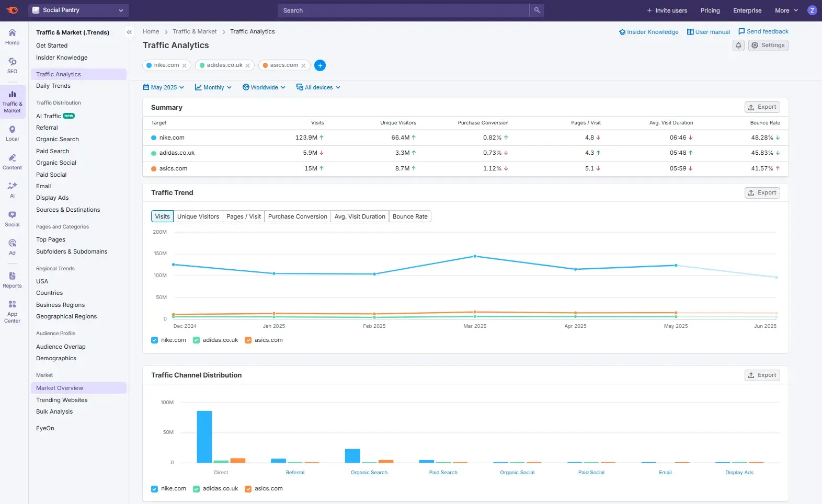This screenshot has width=822, height=504.
Task: Uncheck nike.com in Traffic Trend legend
Action: tap(154, 340)
